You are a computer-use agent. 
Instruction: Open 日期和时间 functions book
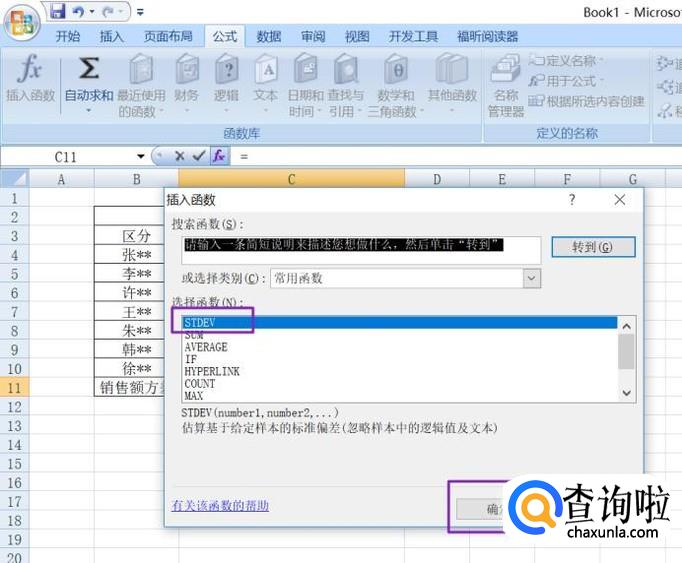pyautogui.click(x=306, y=85)
